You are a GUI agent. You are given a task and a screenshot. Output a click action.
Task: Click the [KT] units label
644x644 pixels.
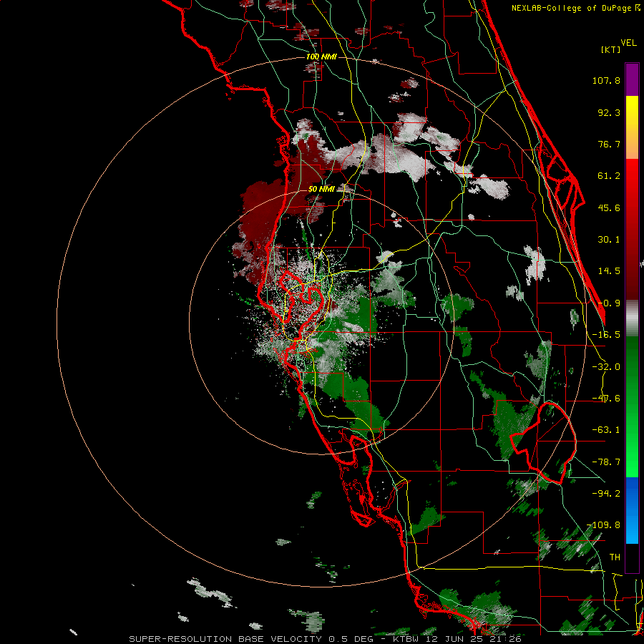[x=610, y=50]
